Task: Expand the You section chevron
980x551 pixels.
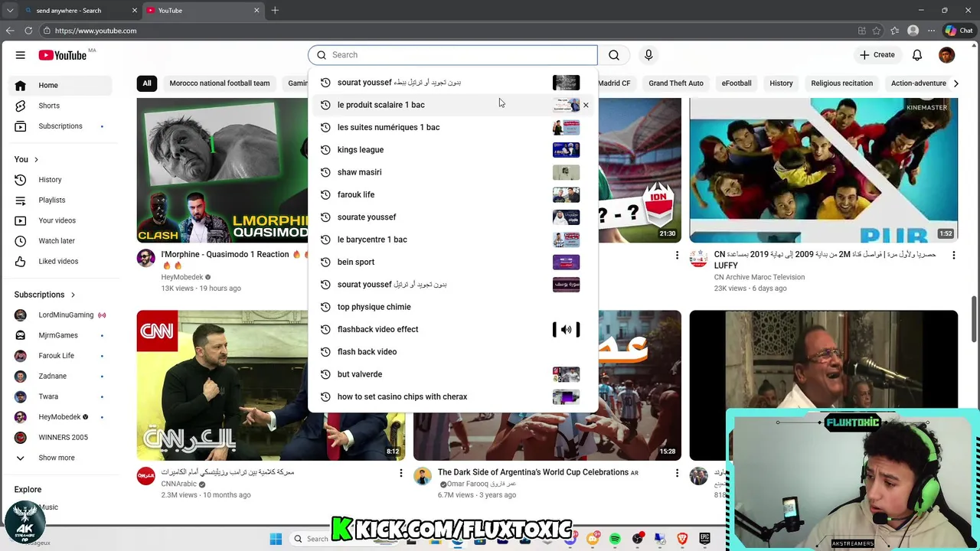Action: pos(36,159)
